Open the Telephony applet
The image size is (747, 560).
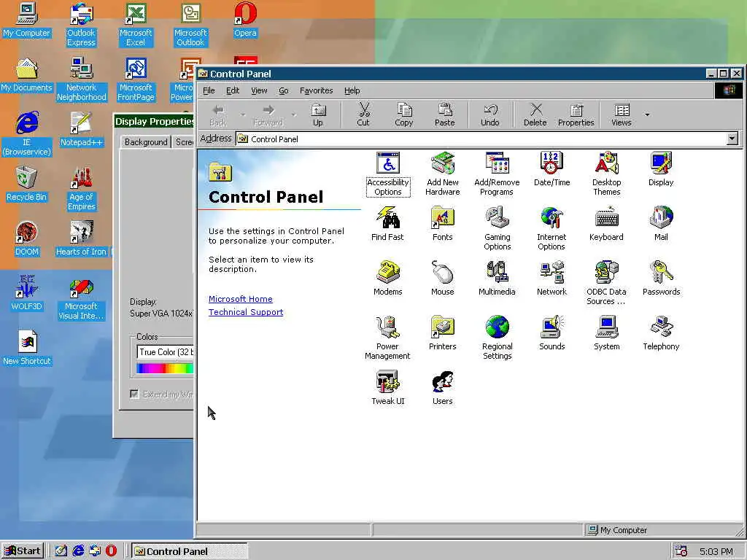coord(661,333)
